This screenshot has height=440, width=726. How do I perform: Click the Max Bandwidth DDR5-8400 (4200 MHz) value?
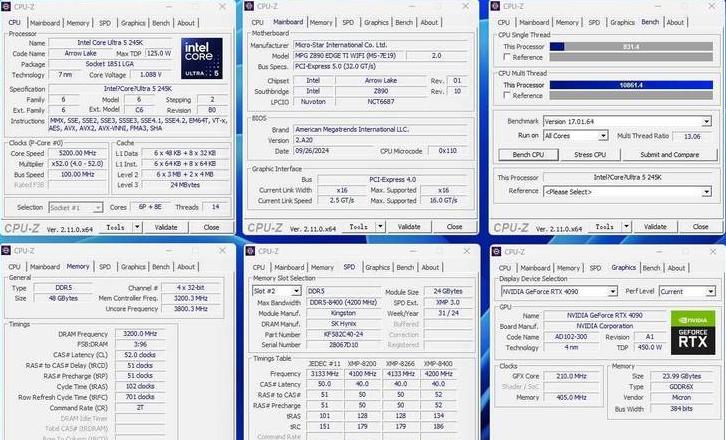pos(343,302)
